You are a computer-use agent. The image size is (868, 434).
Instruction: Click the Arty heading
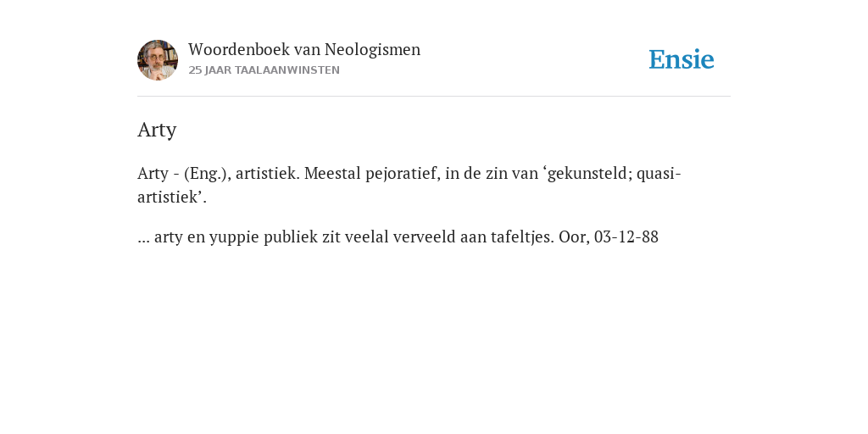pyautogui.click(x=157, y=130)
